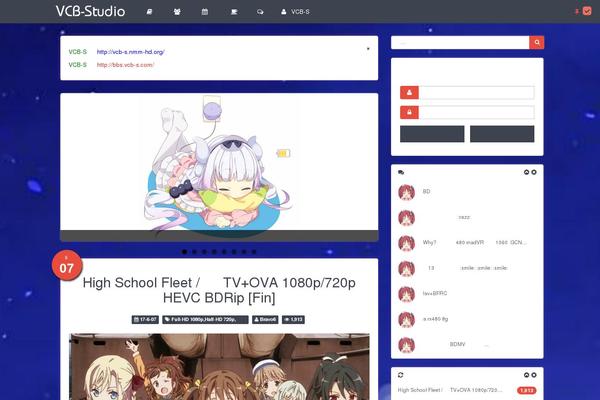Viewport: 600px width, 400px height.
Task: Click the Bravo6 author tag
Action: [265, 320]
